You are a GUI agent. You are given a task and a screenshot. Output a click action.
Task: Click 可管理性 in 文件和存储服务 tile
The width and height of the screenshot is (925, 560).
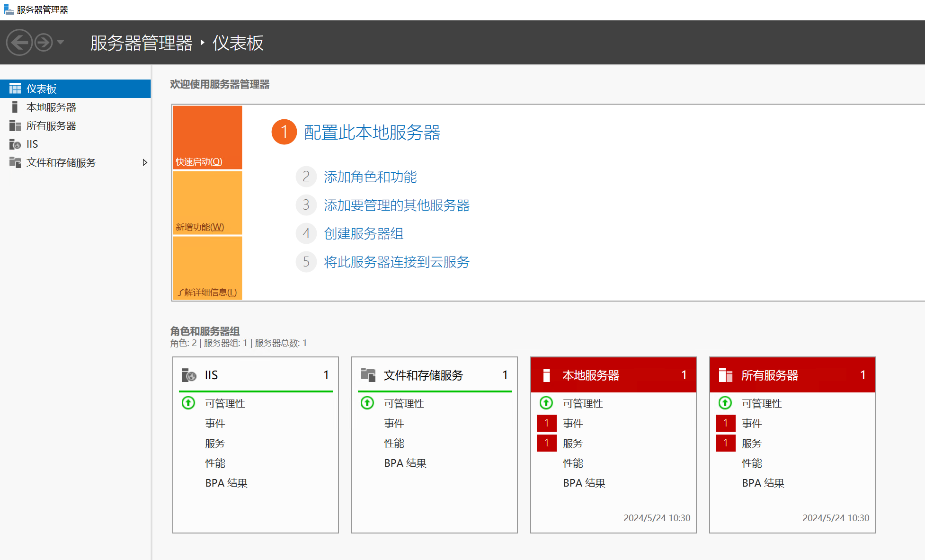tap(404, 403)
